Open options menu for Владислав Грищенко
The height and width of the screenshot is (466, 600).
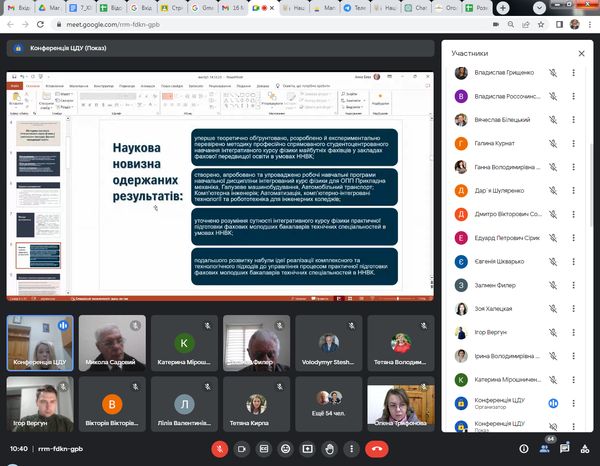[573, 73]
